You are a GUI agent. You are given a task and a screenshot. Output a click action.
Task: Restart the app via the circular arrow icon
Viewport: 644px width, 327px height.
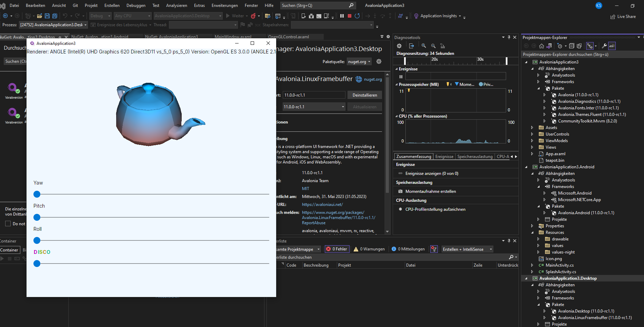[357, 16]
